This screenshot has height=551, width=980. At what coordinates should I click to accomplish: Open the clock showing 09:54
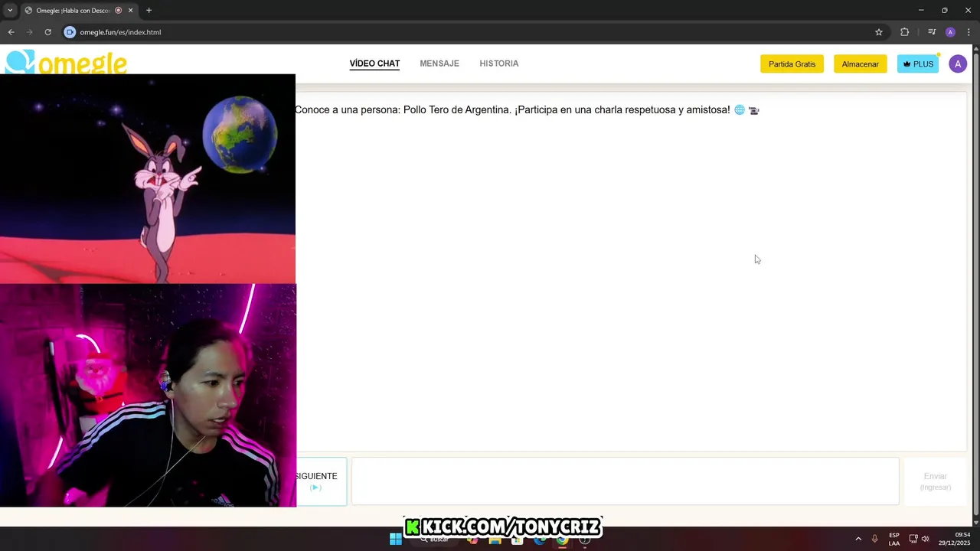[x=955, y=539]
